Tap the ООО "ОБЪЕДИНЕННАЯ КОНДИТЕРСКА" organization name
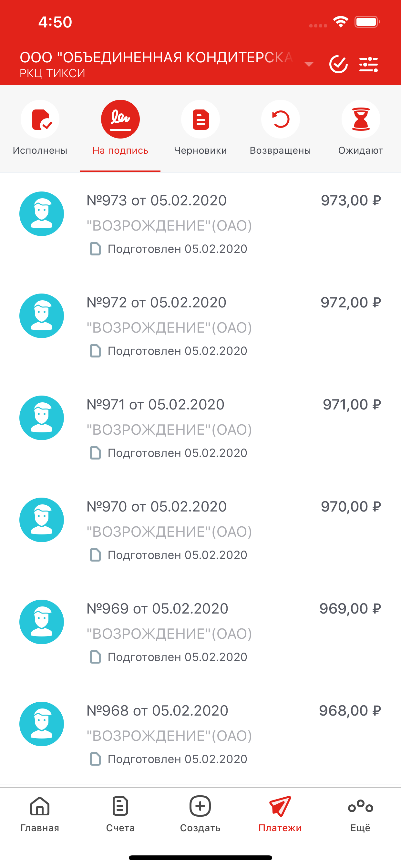 (156, 57)
